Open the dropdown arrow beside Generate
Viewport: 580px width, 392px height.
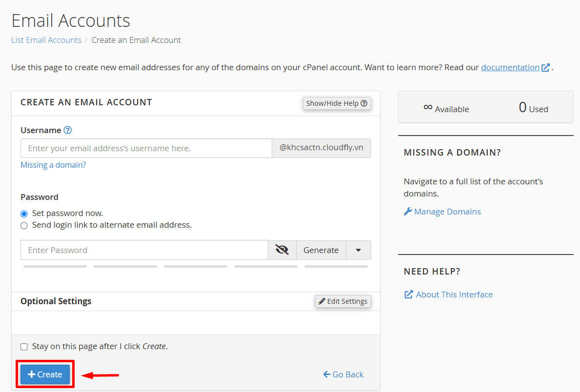[359, 250]
